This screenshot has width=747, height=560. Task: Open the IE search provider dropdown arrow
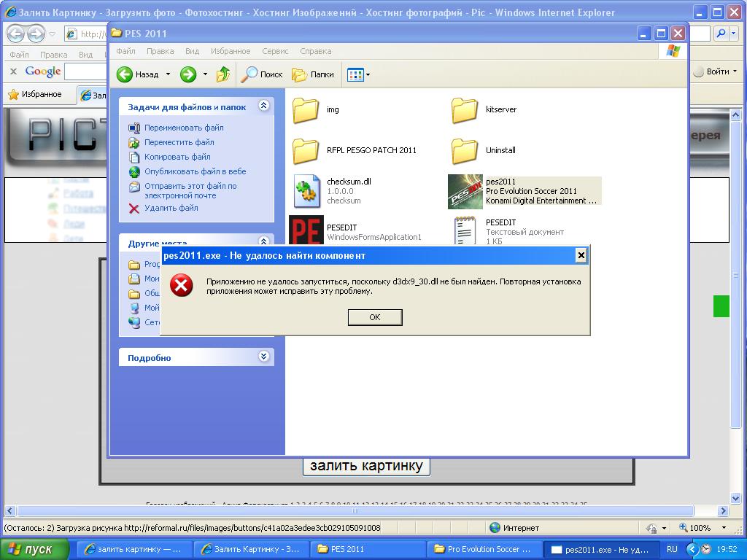coord(734,34)
